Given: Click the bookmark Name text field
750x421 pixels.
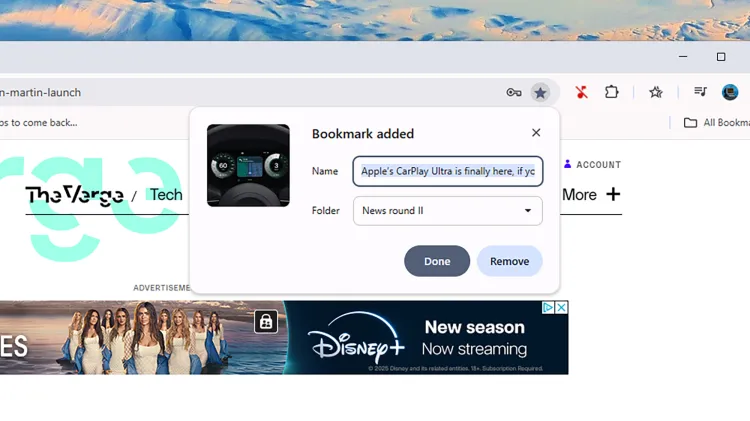Looking at the screenshot, I should pos(447,171).
